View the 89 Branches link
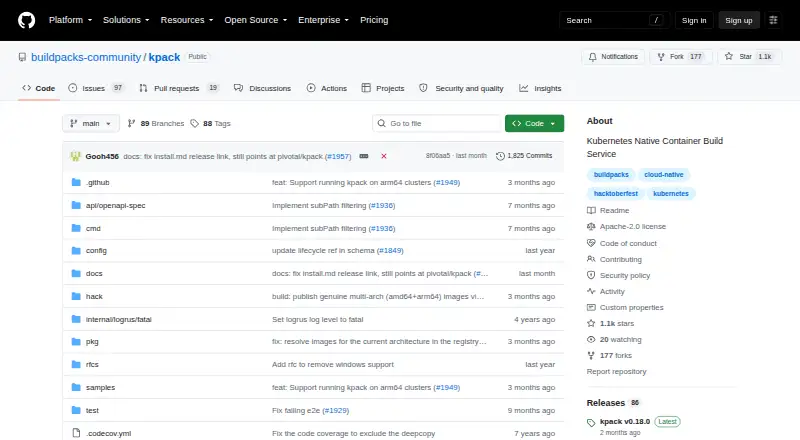 tap(156, 124)
